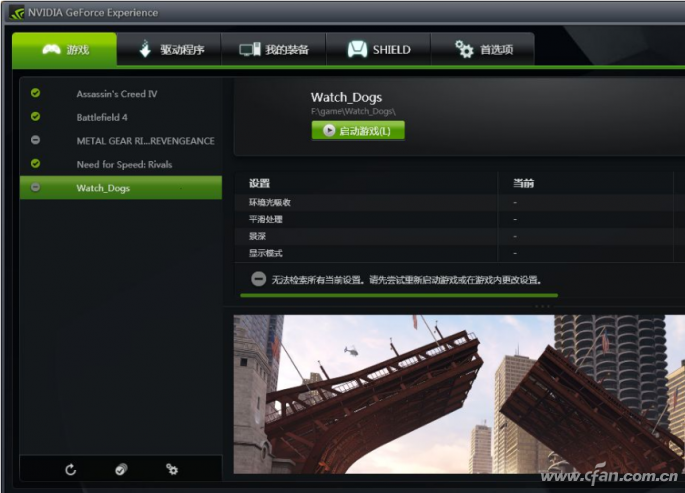Click the gears icon on preferences tab

(x=464, y=49)
